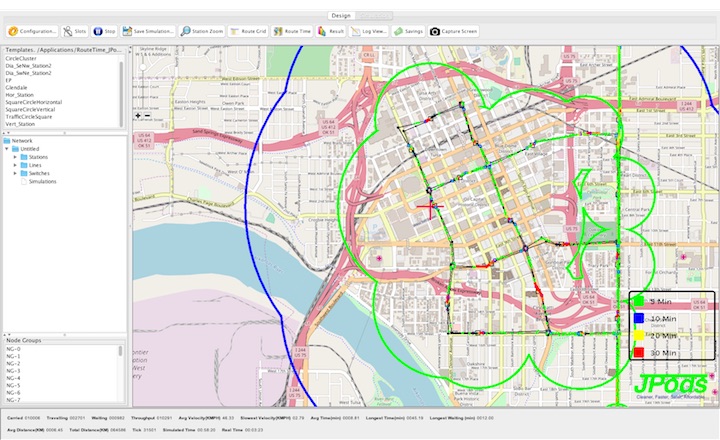Capture the screen with camera button
The width and height of the screenshot is (720, 440).
click(455, 31)
